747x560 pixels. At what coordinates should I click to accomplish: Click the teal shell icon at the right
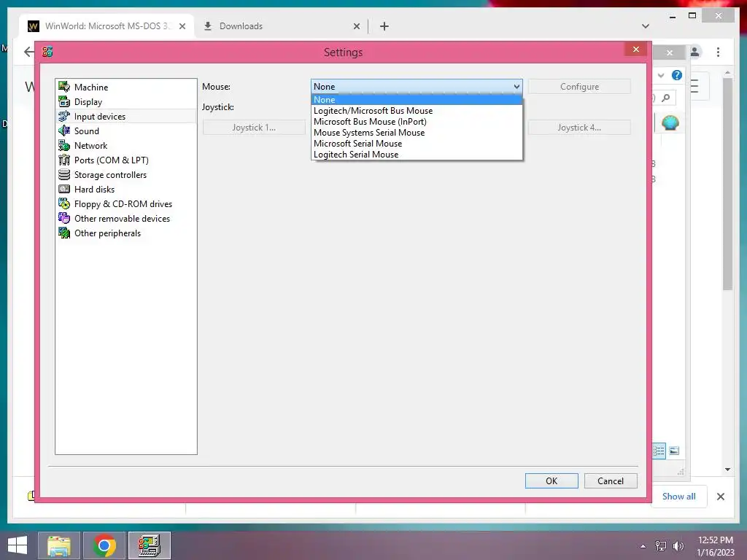[x=670, y=122]
